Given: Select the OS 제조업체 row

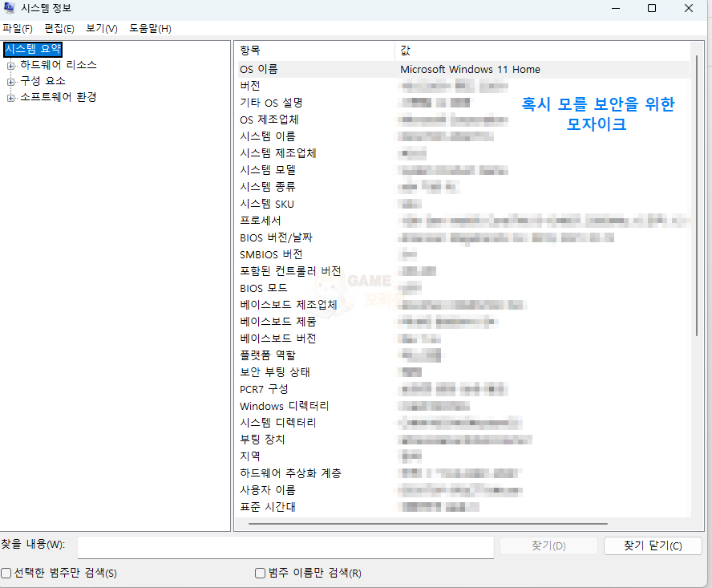Looking at the screenshot, I should [x=463, y=120].
